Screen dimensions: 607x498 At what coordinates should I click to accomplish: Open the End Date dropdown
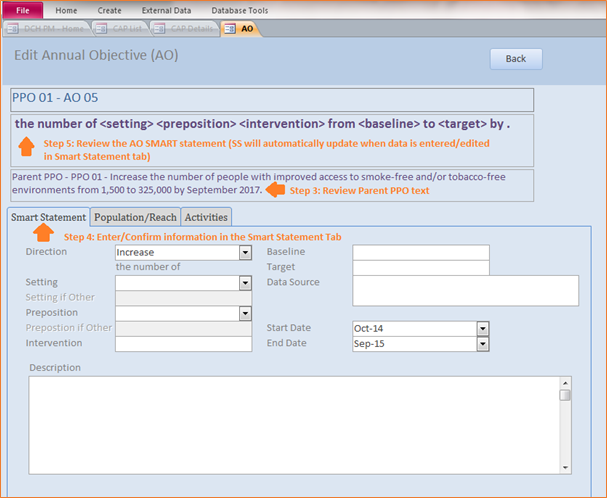(x=483, y=344)
